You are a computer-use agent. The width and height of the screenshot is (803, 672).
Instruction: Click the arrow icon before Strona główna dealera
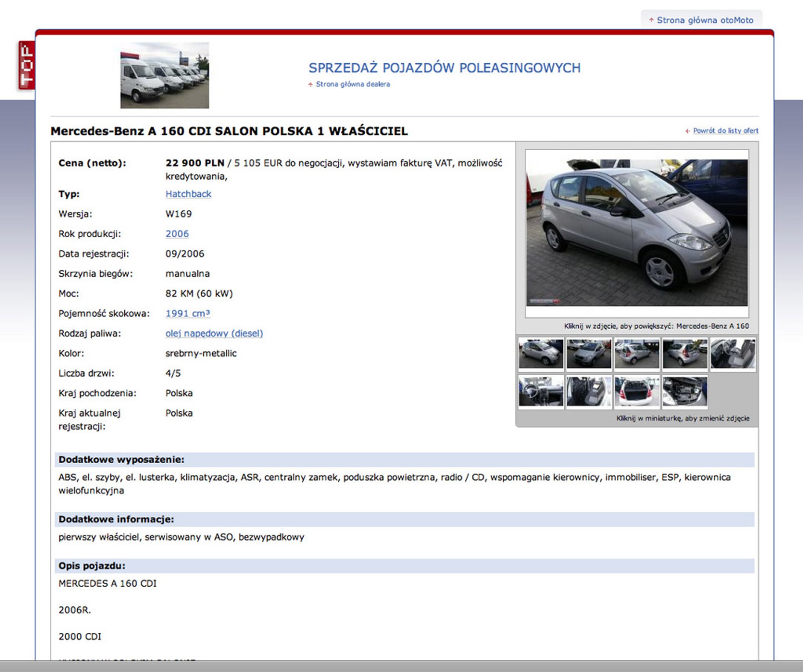click(311, 85)
